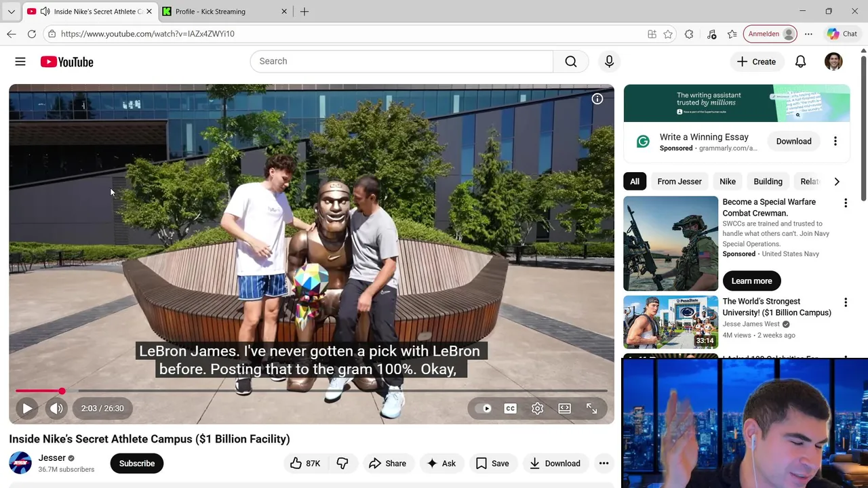
Task: Open more actions ellipsis under video
Action: (x=604, y=464)
